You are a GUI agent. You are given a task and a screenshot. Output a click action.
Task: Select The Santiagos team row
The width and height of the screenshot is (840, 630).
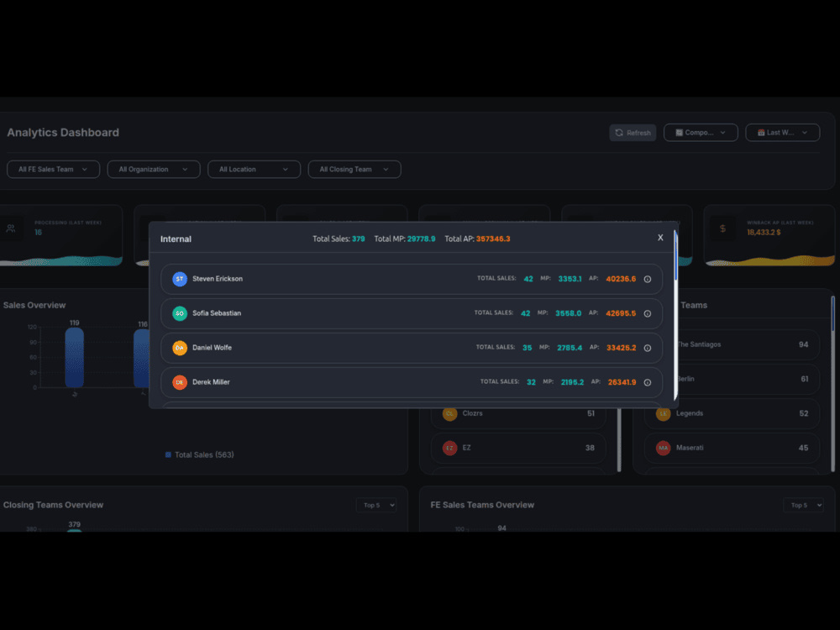748,344
